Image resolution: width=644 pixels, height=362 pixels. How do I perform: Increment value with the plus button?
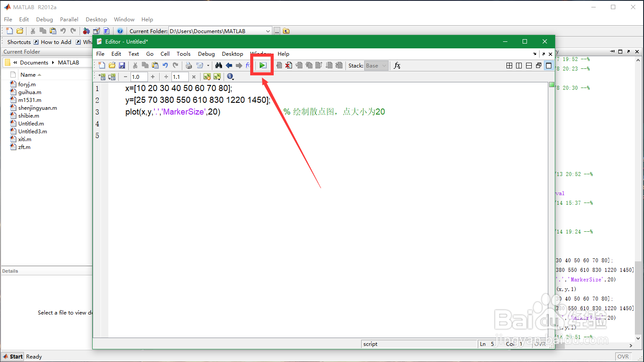tap(152, 77)
